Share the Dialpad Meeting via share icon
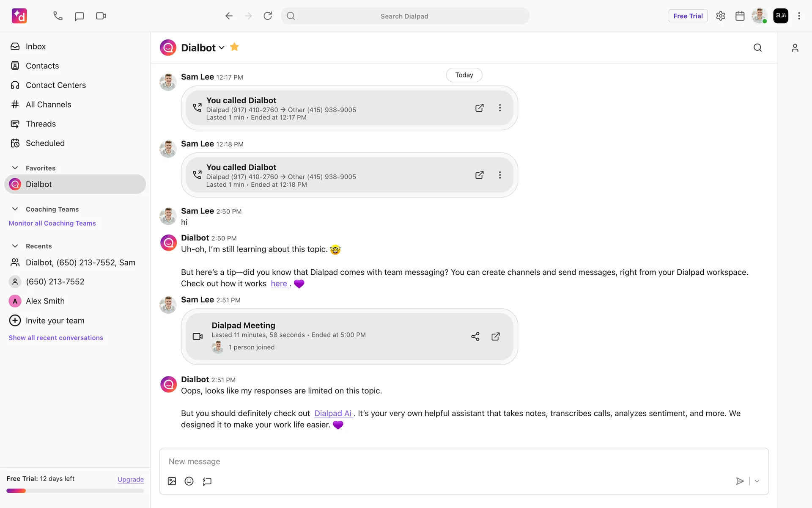The image size is (812, 508). pos(475,337)
